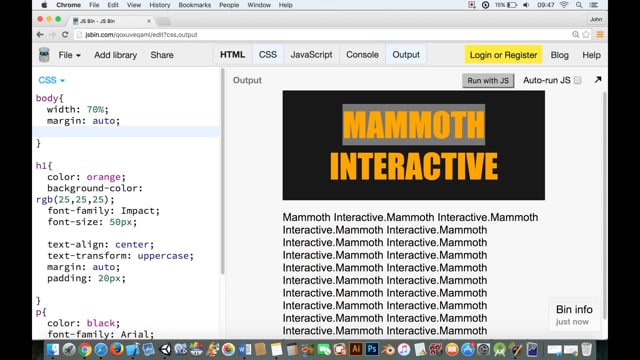Image resolution: width=640 pixels, height=360 pixels.
Task: Click the zoom magnifier in address bar
Action: click(x=576, y=35)
